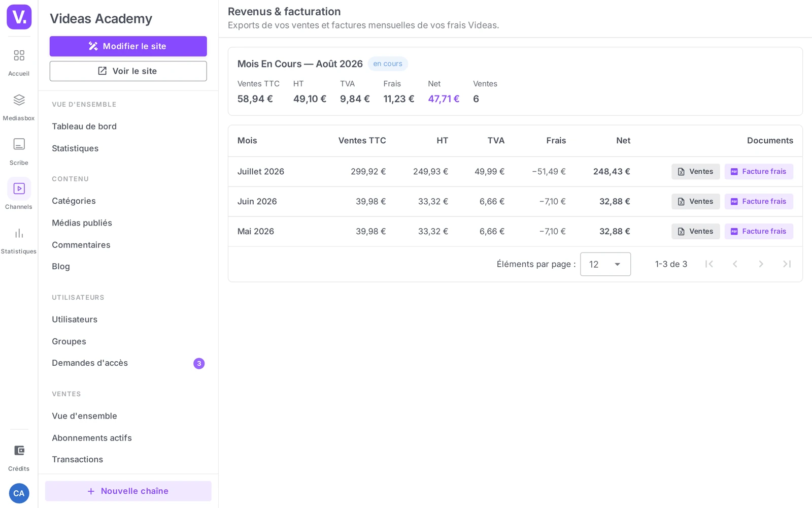Open Blog menu item

click(61, 267)
